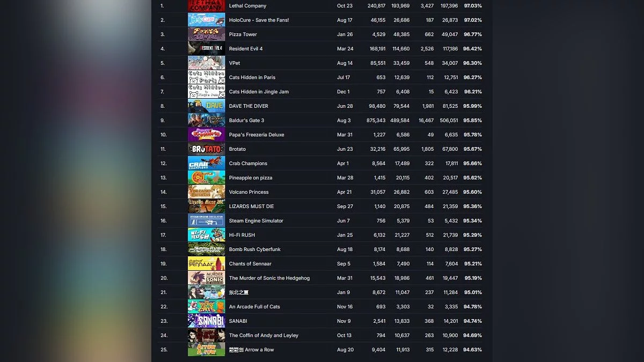Open the Lethal Company title link
The image size is (644, 362).
pyautogui.click(x=247, y=6)
